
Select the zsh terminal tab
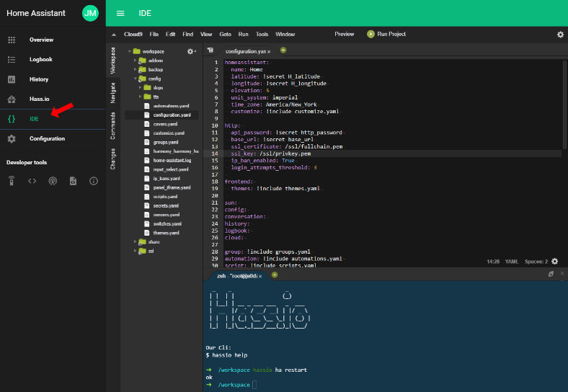tap(237, 276)
